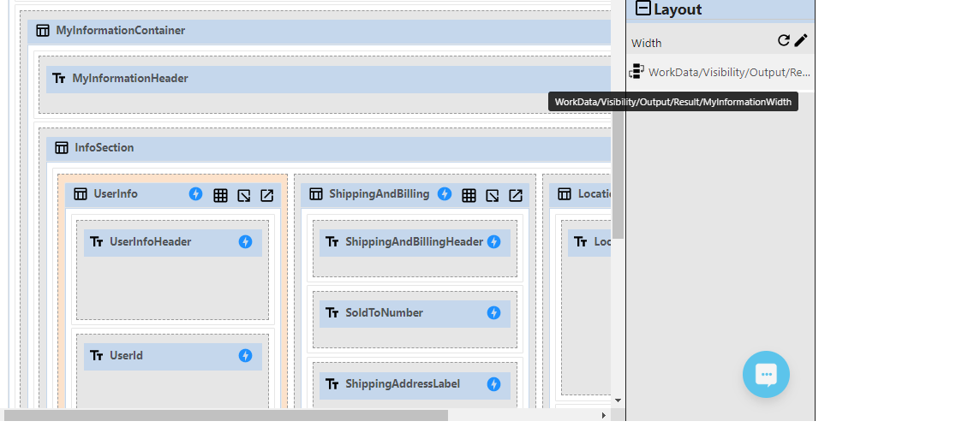Select the UserId element
The height and width of the screenshot is (427, 980).
[x=173, y=356]
